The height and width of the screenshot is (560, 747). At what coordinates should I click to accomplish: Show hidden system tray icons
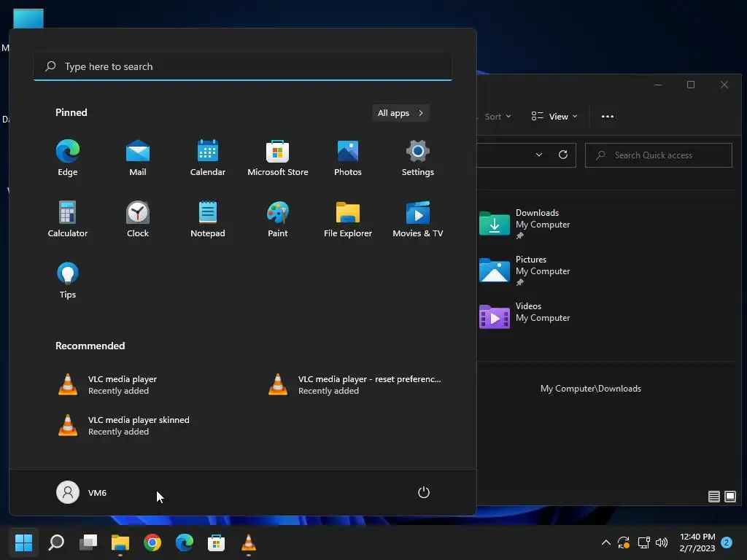[x=606, y=542]
